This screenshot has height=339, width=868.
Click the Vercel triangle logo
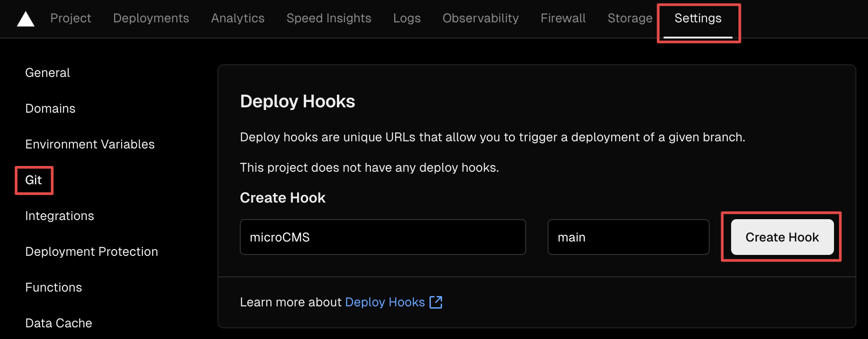coord(26,19)
